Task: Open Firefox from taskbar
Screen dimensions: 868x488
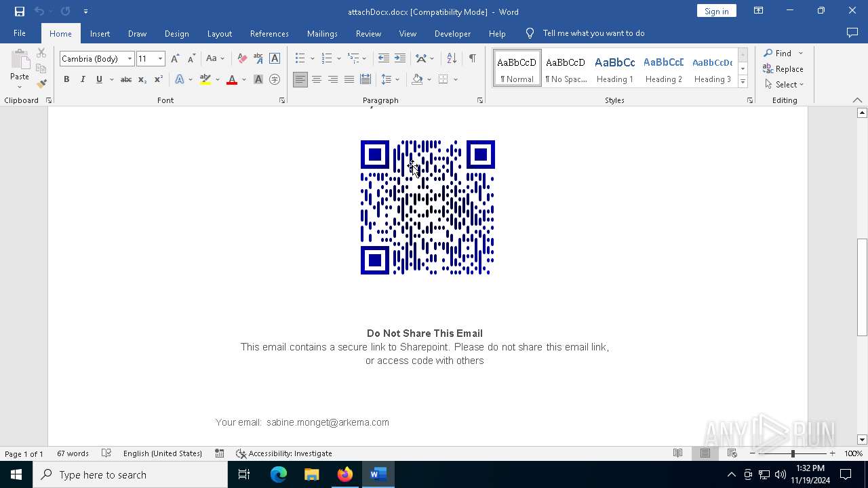Action: coord(345,474)
